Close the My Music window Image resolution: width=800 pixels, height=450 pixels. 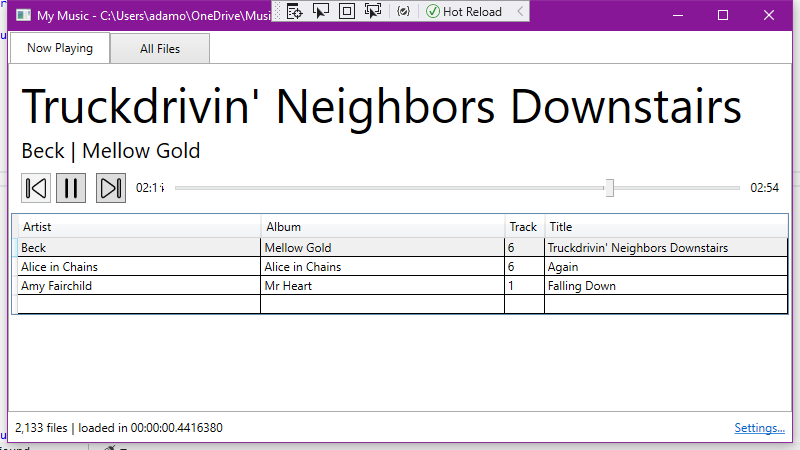tap(769, 15)
